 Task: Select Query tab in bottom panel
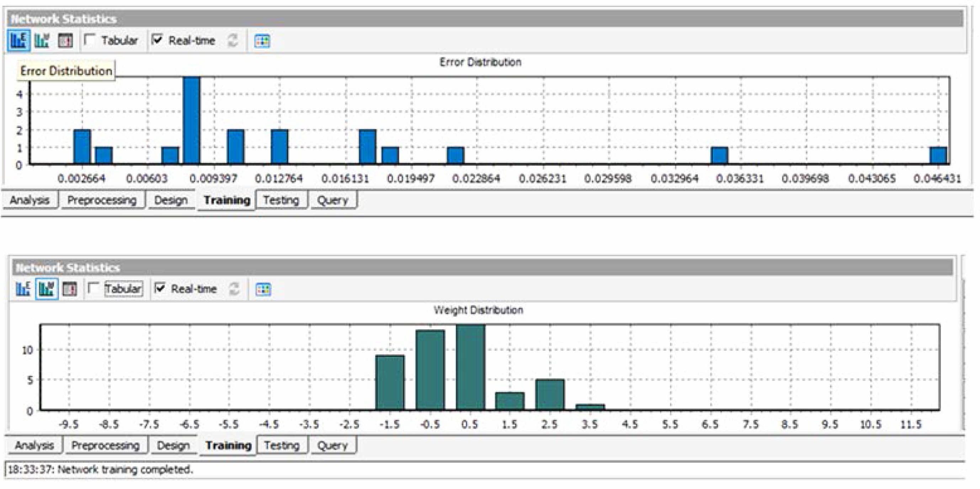pyautogui.click(x=332, y=445)
